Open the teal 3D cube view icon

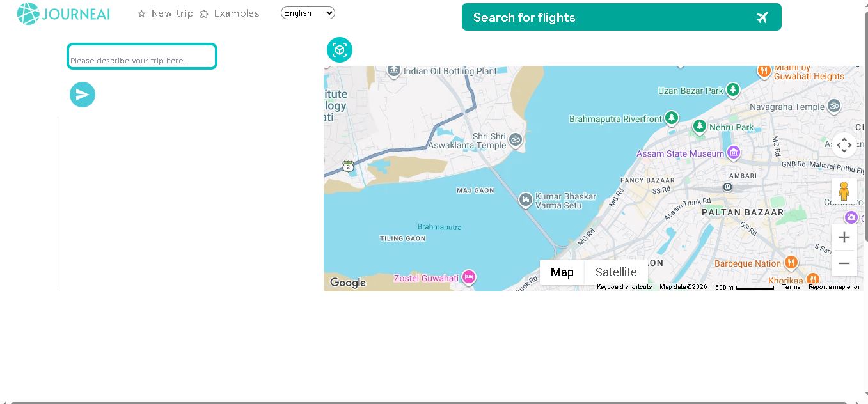click(x=340, y=50)
